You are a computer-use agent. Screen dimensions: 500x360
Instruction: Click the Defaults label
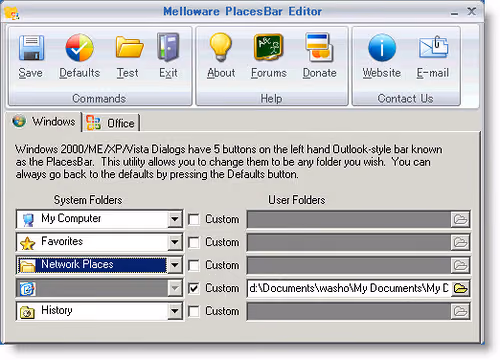(x=80, y=73)
